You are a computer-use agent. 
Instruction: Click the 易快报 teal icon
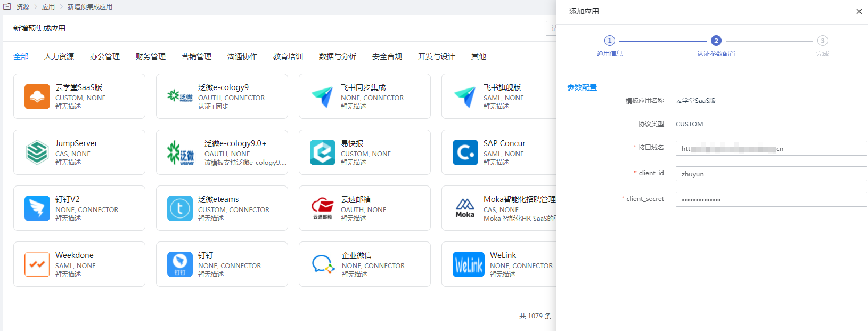(323, 152)
